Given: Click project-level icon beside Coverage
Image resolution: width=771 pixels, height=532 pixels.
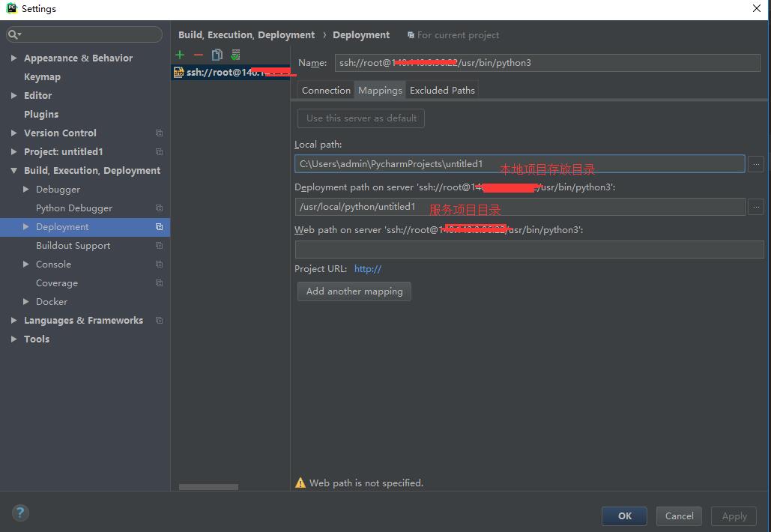Looking at the screenshot, I should point(159,282).
